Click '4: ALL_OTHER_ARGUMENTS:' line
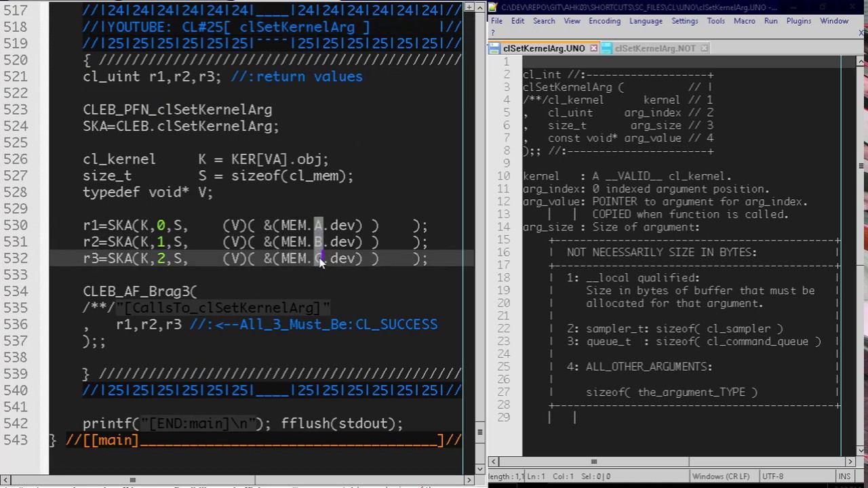 [639, 367]
